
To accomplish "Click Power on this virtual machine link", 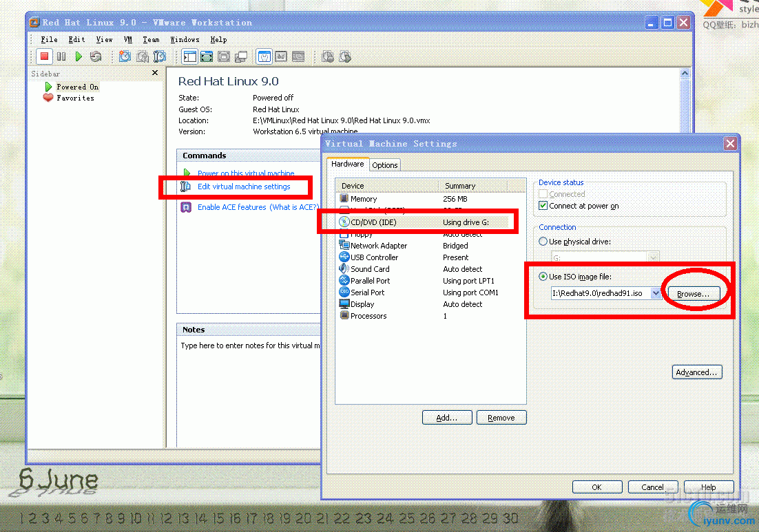I will click(x=246, y=173).
